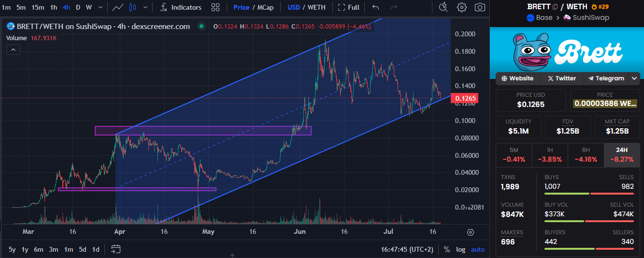Select the 5M performance tab
The image size is (644, 258).
pos(514,155)
